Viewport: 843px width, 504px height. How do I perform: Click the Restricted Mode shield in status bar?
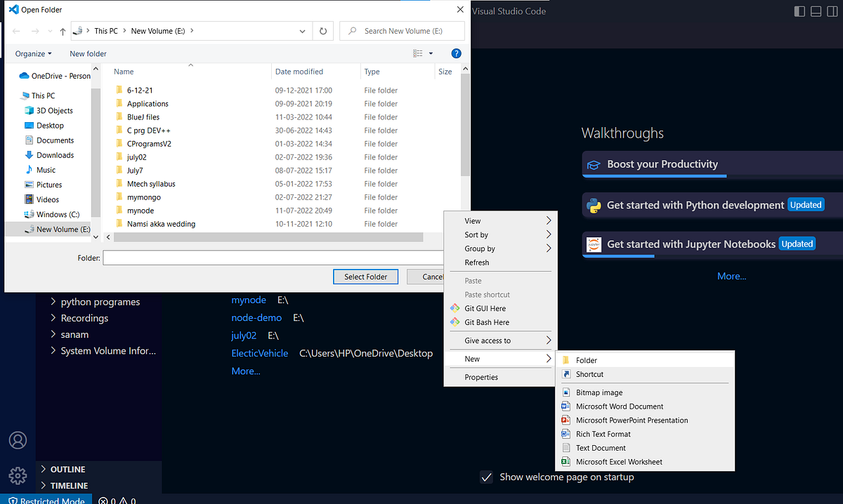point(42,499)
